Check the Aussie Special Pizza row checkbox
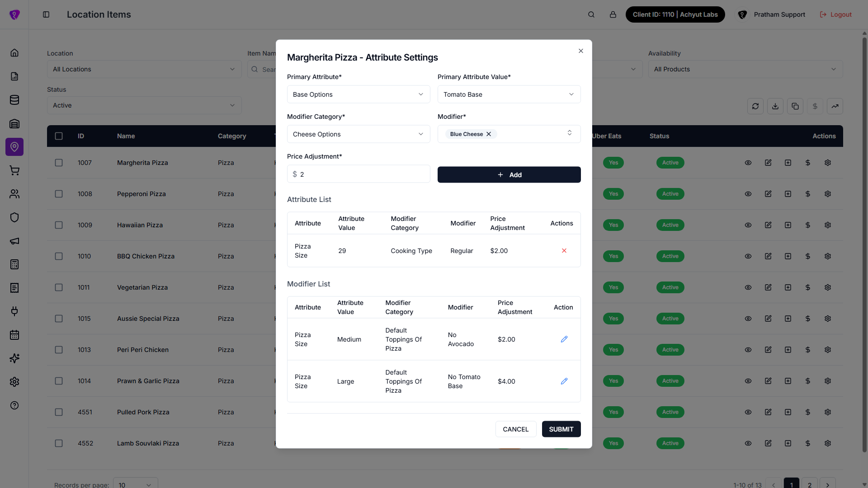The image size is (868, 488). coord(59,319)
